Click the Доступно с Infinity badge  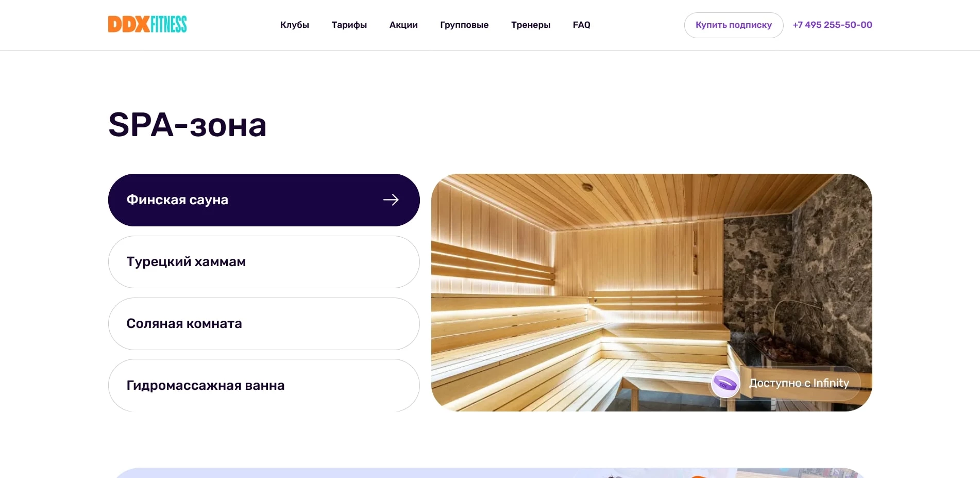(x=783, y=383)
